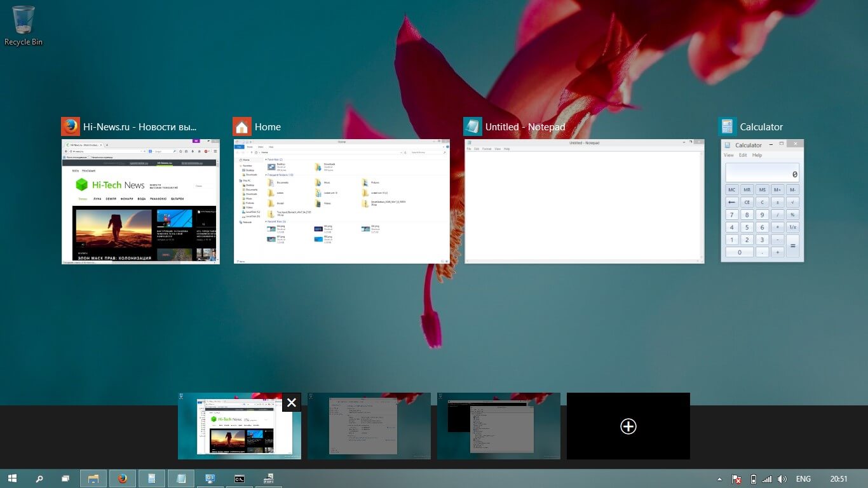Select the Untitled - Notepad window preview
Image resolution: width=868 pixels, height=488 pixels.
pos(584,201)
